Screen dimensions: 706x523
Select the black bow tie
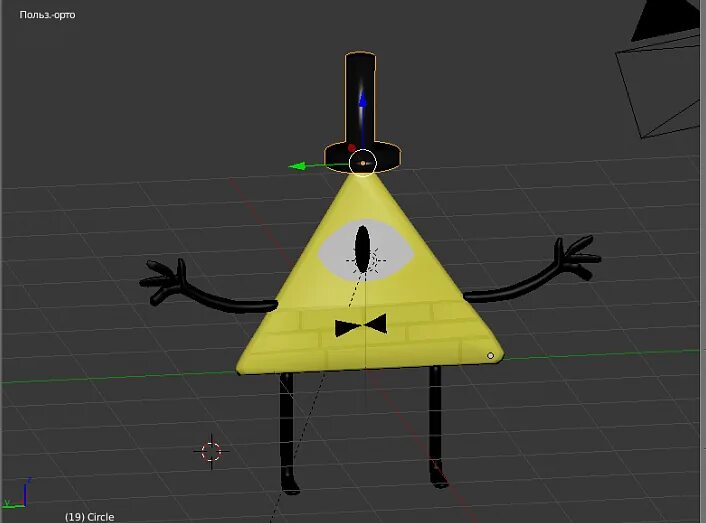pyautogui.click(x=361, y=325)
